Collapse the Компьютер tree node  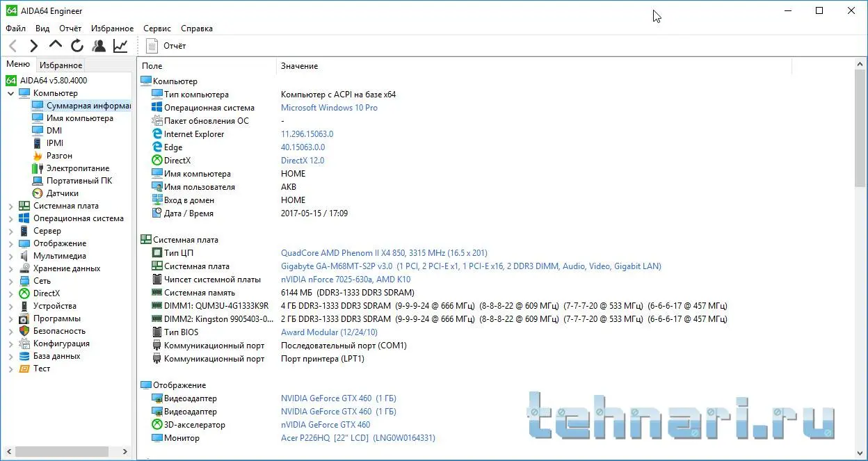pos(11,93)
